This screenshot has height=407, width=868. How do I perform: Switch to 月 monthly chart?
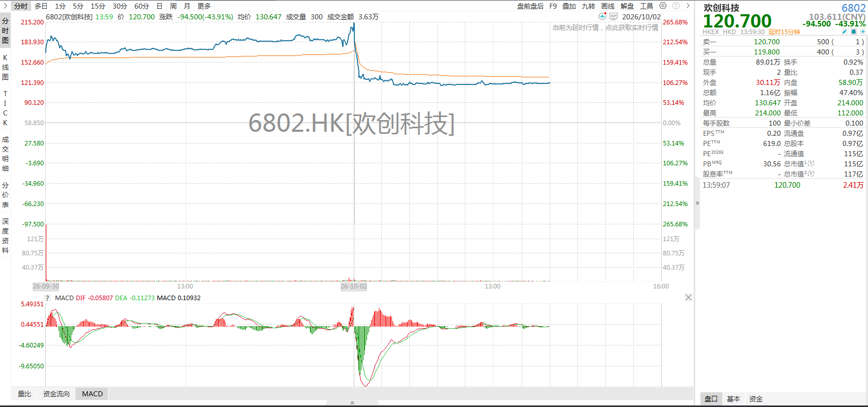tap(187, 6)
